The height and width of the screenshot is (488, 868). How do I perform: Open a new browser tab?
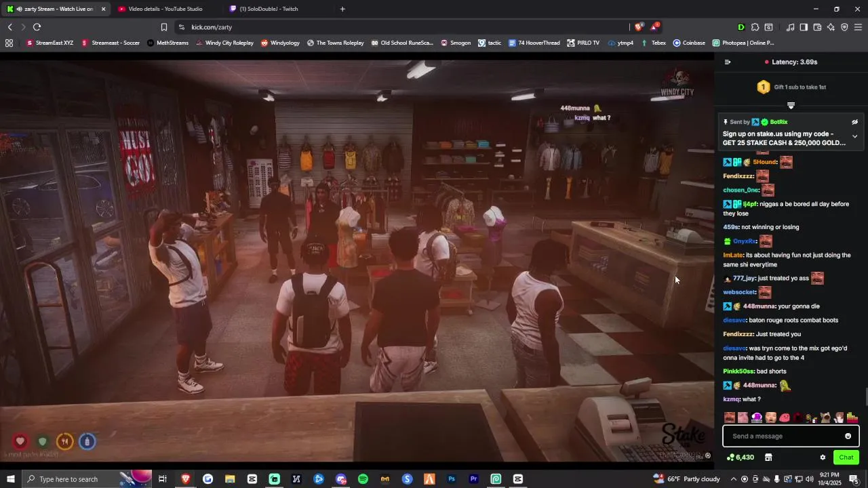(342, 9)
